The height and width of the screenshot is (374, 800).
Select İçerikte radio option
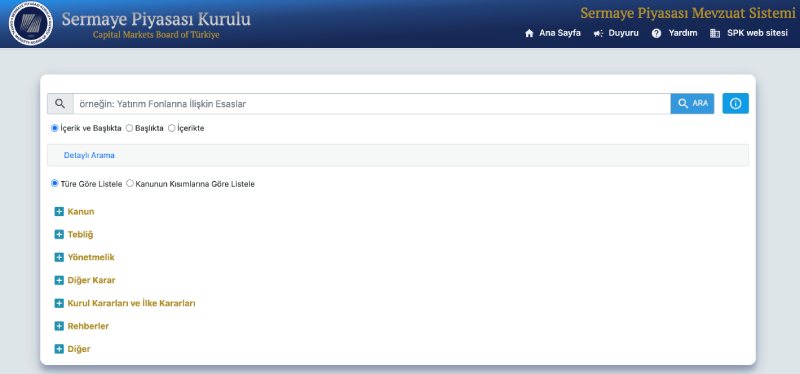coord(171,128)
